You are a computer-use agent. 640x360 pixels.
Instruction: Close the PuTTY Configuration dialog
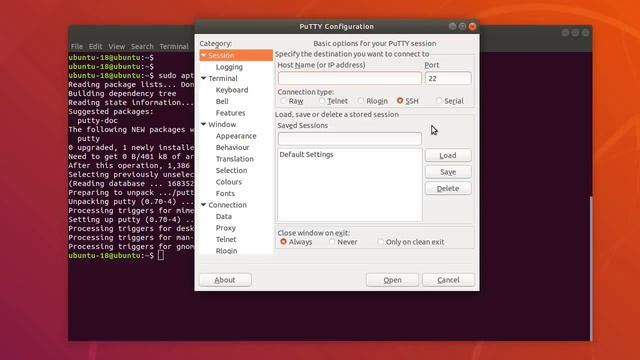click(472, 26)
